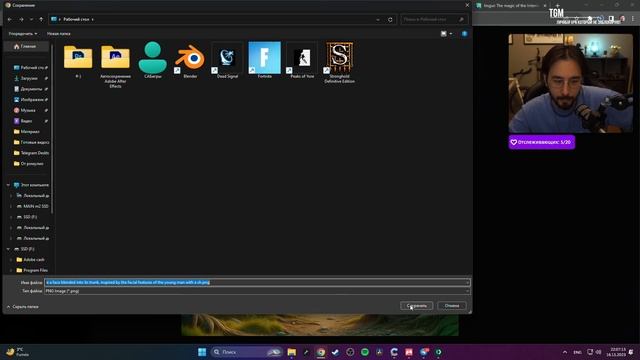The width and height of the screenshot is (640, 360).
Task: Open the clock and date in taskbar
Action: (616, 352)
